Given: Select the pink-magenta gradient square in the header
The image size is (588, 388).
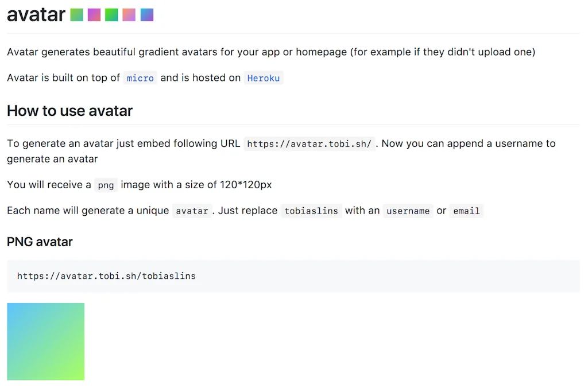Looking at the screenshot, I should click(x=94, y=14).
